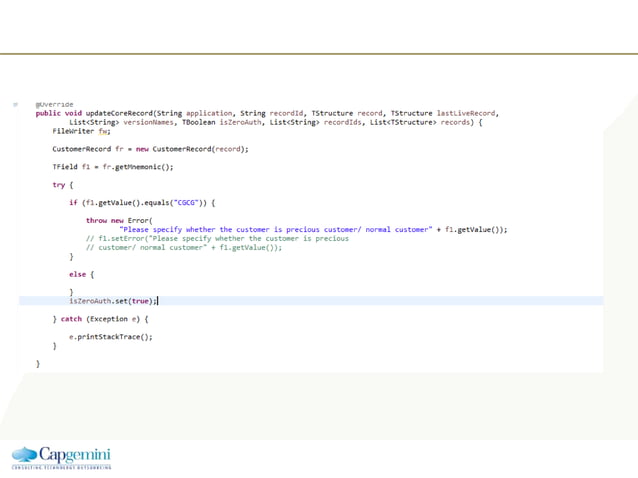The height and width of the screenshot is (478, 638).
Task: Click the 'versionNames' parameter
Action: (x=148, y=122)
